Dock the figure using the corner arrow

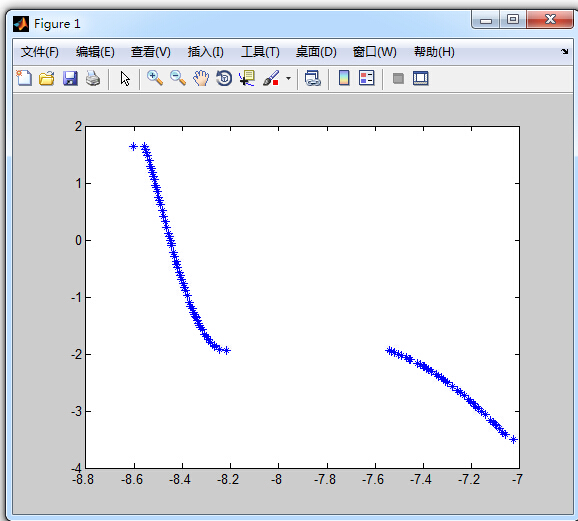564,51
